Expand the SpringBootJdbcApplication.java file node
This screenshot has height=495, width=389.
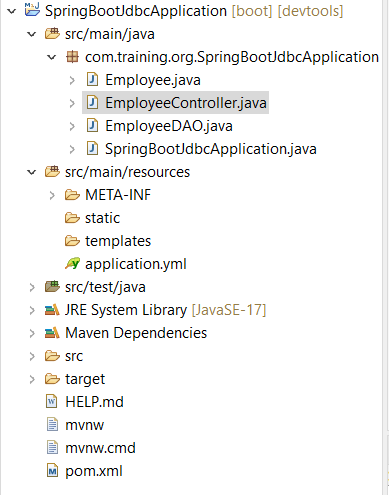72,149
